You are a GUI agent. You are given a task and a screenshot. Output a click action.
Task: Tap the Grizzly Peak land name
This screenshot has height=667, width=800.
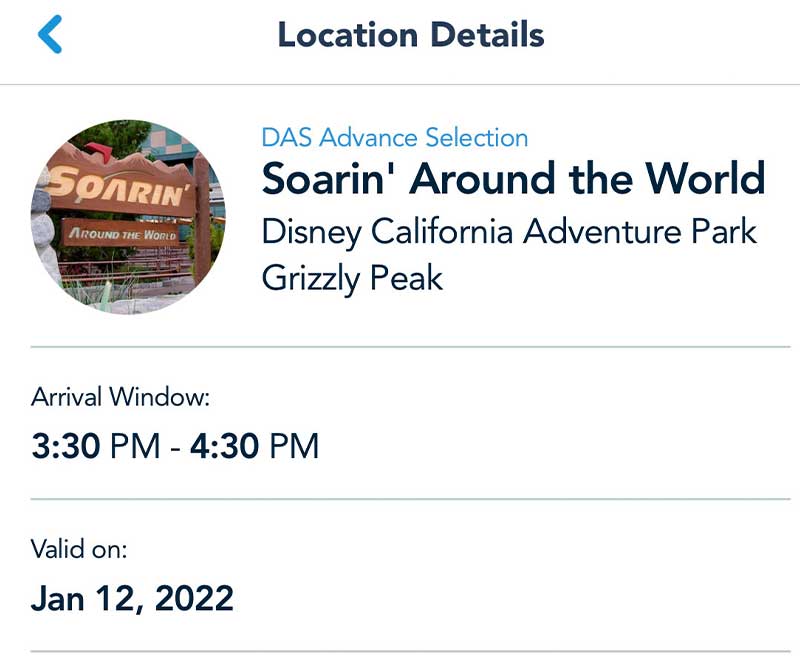(352, 278)
